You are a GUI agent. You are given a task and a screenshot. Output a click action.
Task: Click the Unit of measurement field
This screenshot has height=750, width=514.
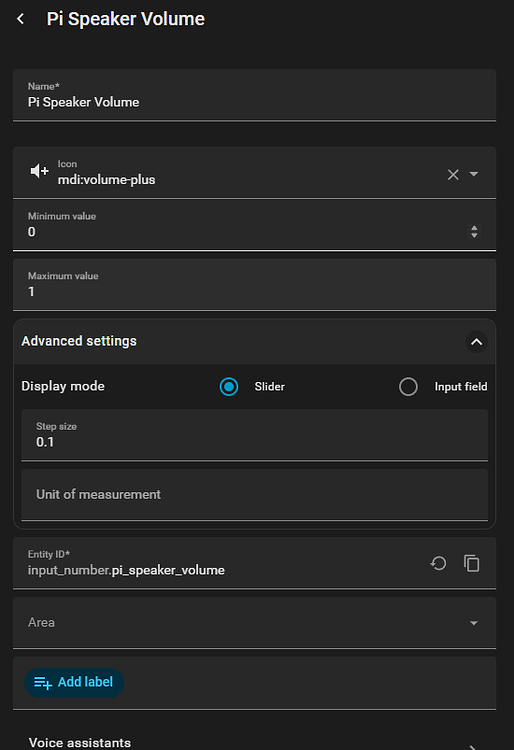(254, 495)
